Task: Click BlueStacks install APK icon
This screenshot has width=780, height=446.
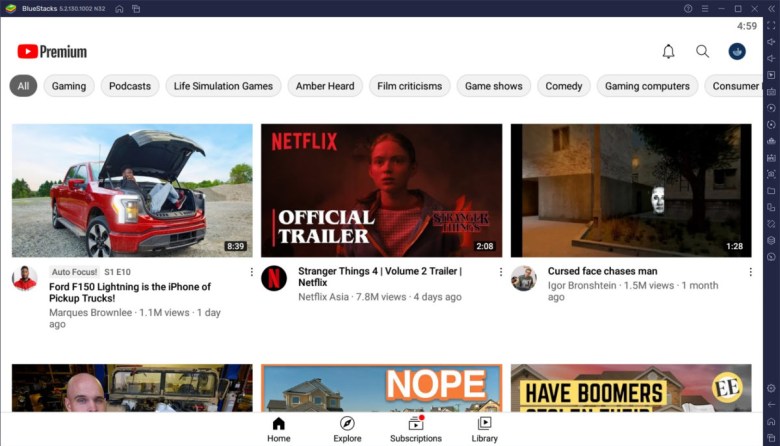Action: (771, 158)
